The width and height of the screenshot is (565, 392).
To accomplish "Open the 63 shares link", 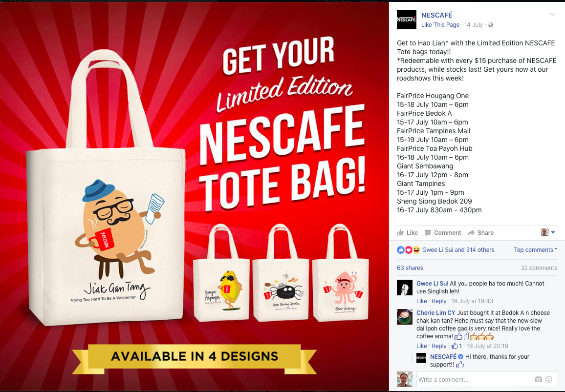I will [410, 268].
